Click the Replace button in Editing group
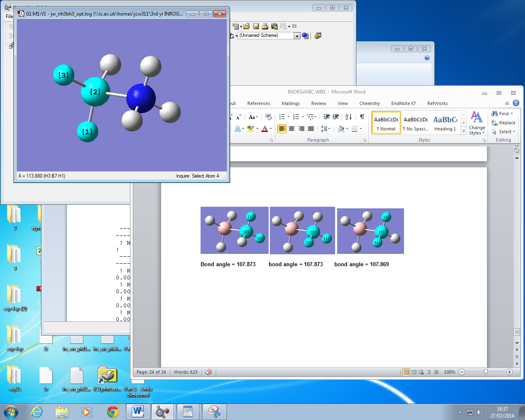 pos(504,123)
